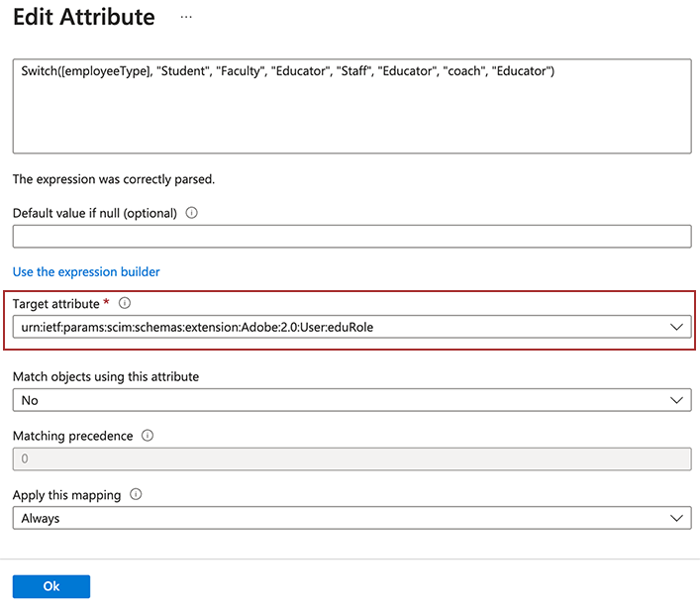Click the Target attribute chevron arrow
The width and height of the screenshot is (700, 610).
[677, 328]
